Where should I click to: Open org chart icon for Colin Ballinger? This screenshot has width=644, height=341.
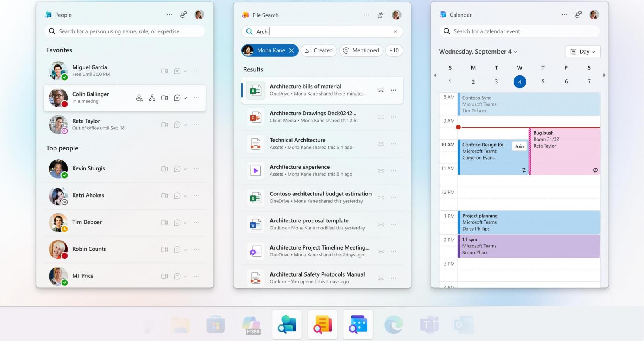pos(152,98)
